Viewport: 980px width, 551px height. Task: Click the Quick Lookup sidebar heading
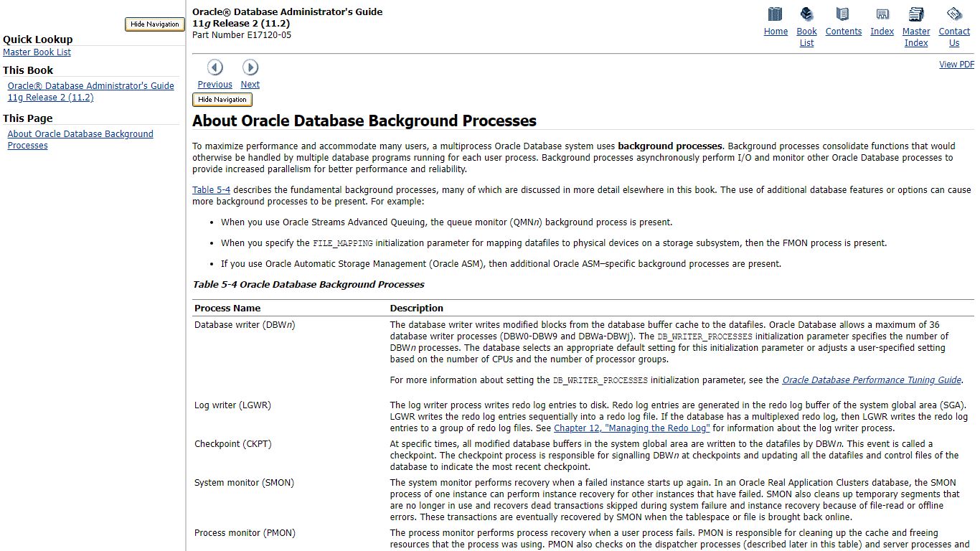click(38, 39)
